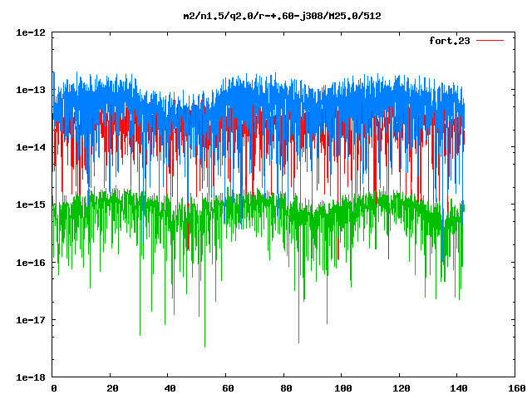The image size is (532, 399).
Task: Select the 1e-13 y-axis label
Action: pos(31,90)
